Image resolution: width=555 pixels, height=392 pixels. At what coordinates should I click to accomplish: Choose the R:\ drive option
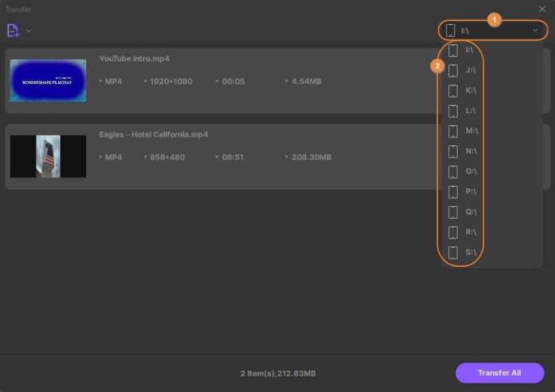tap(470, 232)
